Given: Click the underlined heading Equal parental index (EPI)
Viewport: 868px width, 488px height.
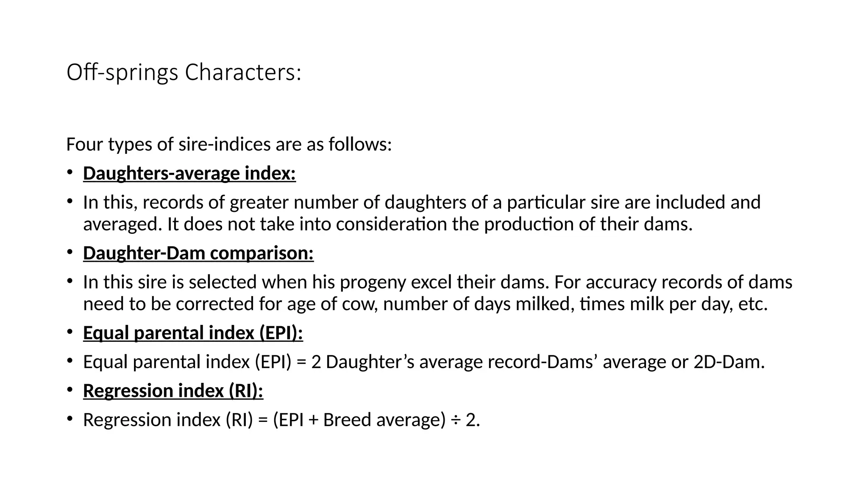Looking at the screenshot, I should click(193, 333).
